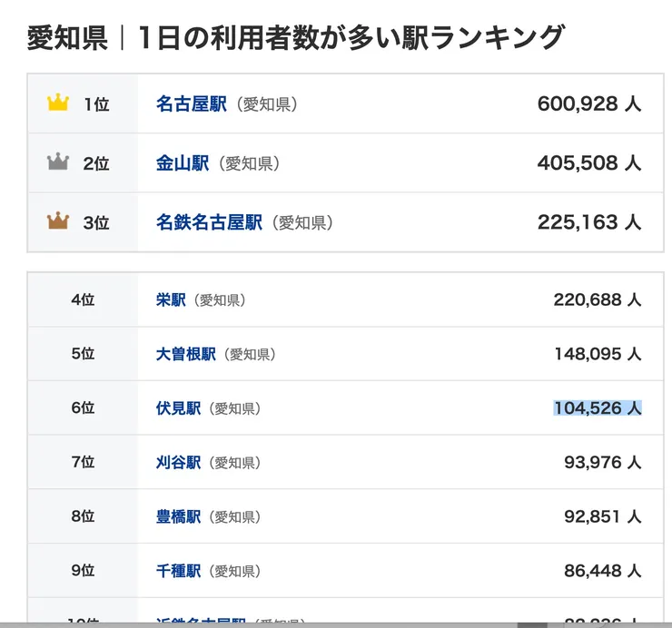Click the gold crown icon for 1位
672x628 pixels.
58,103
